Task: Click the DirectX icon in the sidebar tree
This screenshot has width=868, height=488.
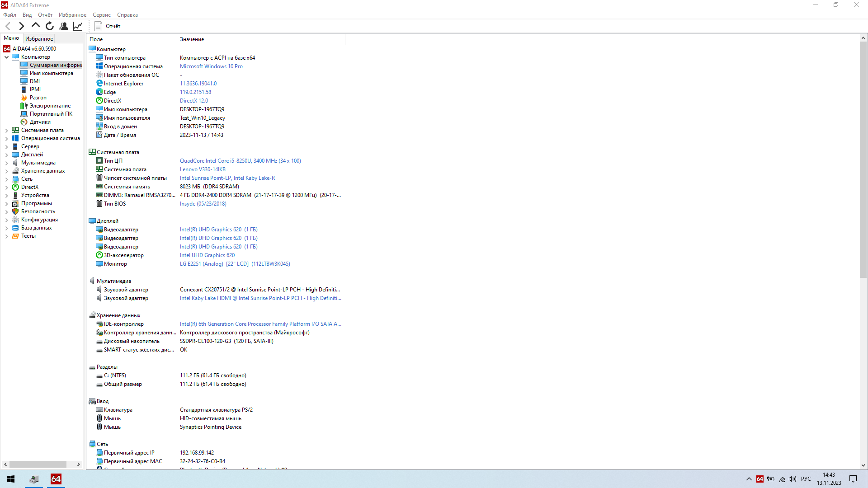Action: tap(15, 187)
